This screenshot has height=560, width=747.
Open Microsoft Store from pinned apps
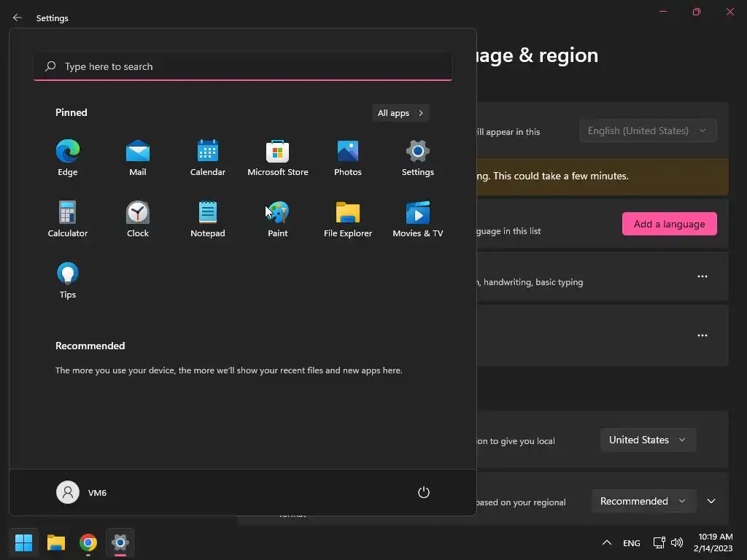pyautogui.click(x=278, y=158)
